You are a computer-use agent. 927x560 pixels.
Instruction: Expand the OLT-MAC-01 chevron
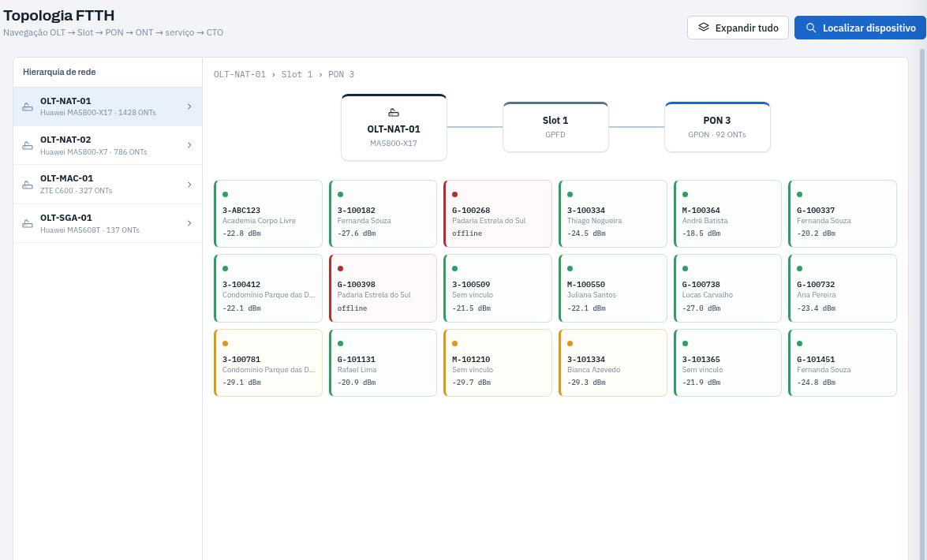coord(189,185)
